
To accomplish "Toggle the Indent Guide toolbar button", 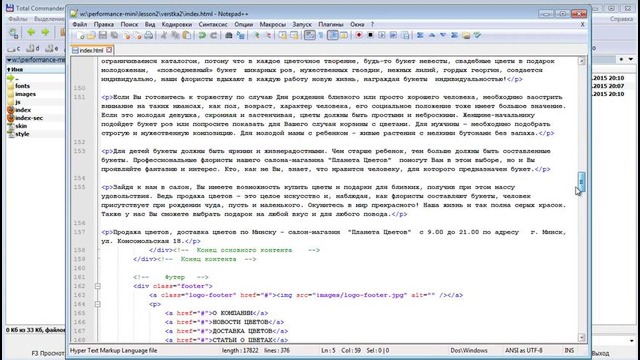I will tap(333, 35).
